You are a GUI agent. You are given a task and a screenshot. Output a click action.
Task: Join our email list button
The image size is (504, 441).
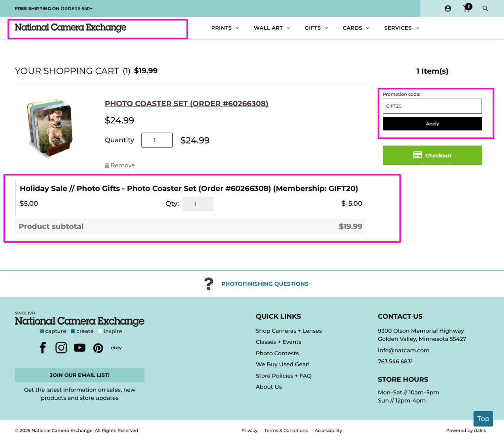click(80, 375)
